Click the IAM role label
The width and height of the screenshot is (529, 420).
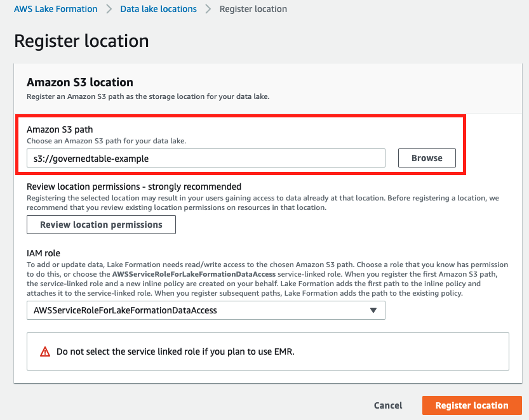pyautogui.click(x=44, y=253)
